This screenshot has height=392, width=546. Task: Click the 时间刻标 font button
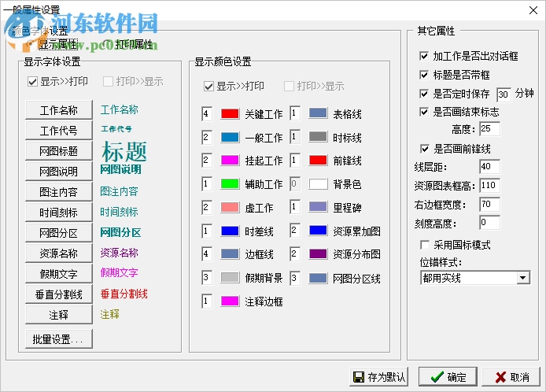click(59, 213)
